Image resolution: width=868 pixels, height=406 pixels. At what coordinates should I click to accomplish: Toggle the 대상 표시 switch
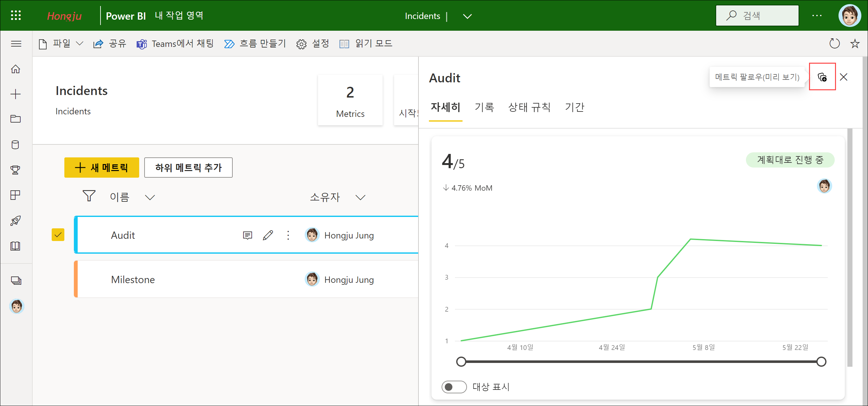click(454, 387)
